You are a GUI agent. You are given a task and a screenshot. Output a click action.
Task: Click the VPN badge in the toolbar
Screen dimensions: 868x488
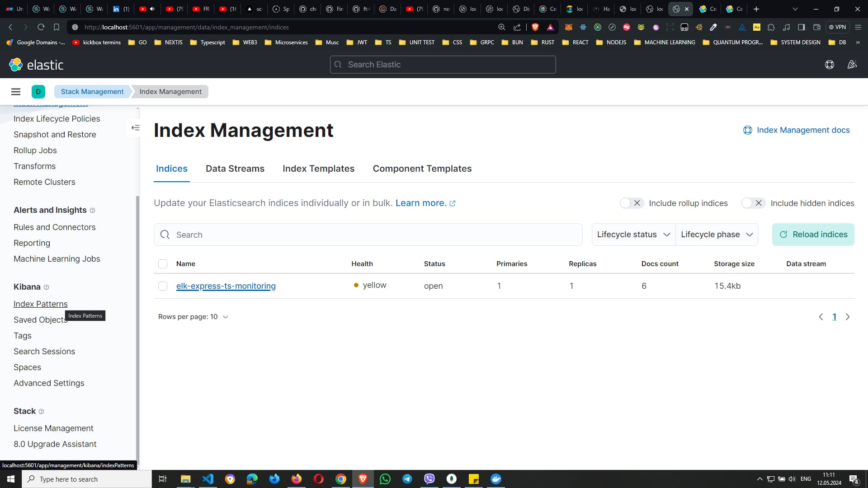(x=838, y=27)
